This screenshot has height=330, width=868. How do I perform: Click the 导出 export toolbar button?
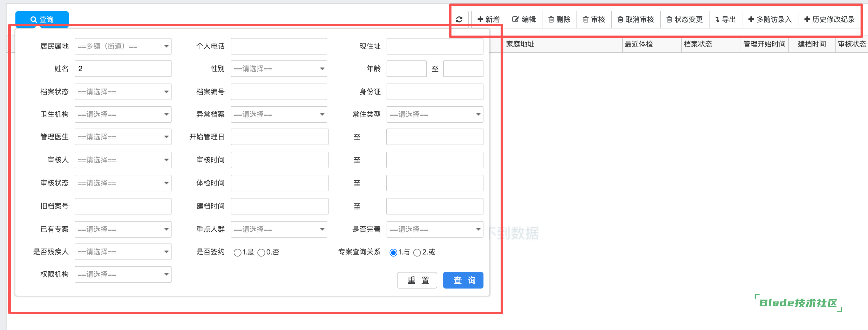pos(725,20)
